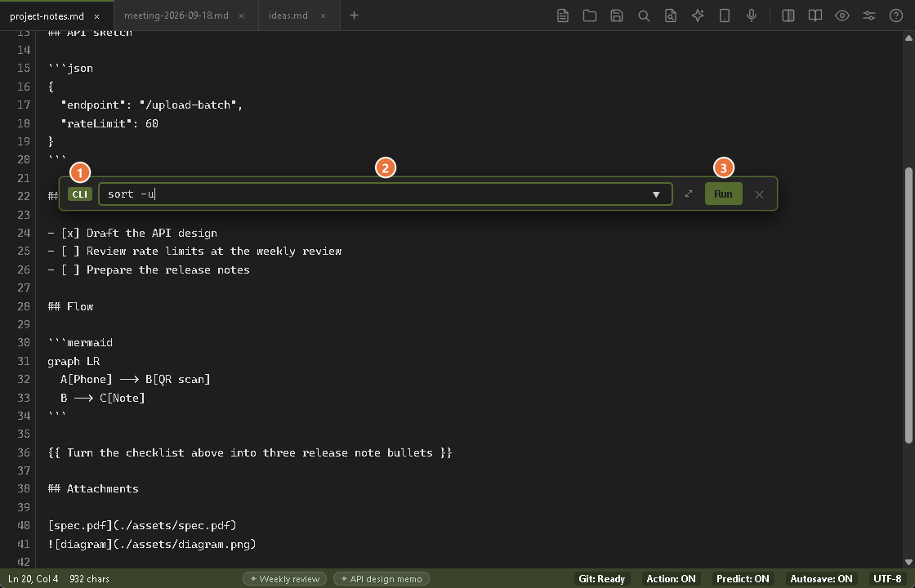Open the API design memo suggestion chip
This screenshot has height=588, width=915.
tap(382, 579)
